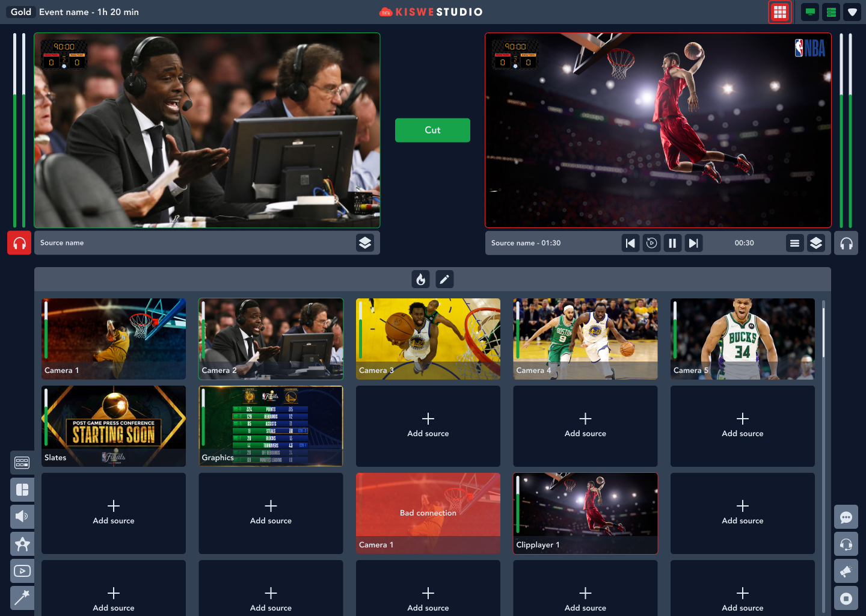
Task: Click the 00:30 clip time remaining
Action: pos(744,243)
